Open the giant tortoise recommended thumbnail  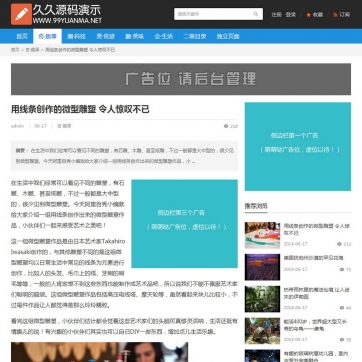(x=262, y=331)
